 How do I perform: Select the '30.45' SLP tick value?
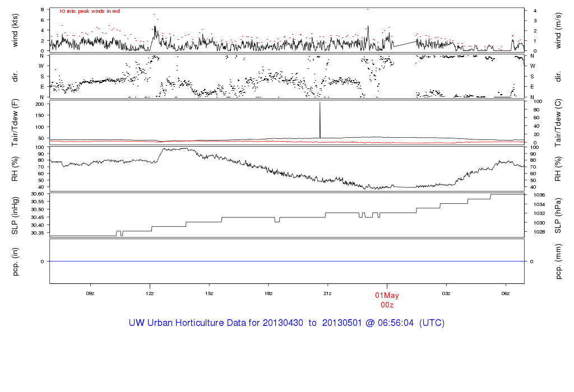pos(38,217)
